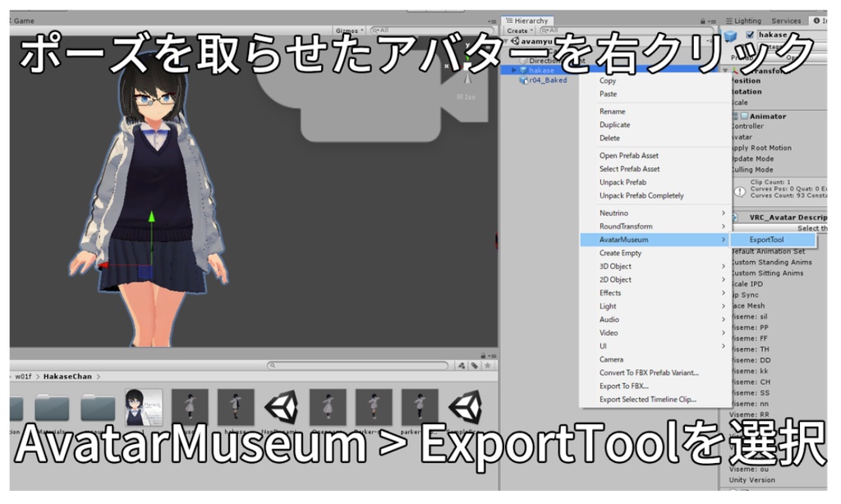Expand the RoundTransform submenu arrow
841x504 pixels.
click(x=724, y=227)
